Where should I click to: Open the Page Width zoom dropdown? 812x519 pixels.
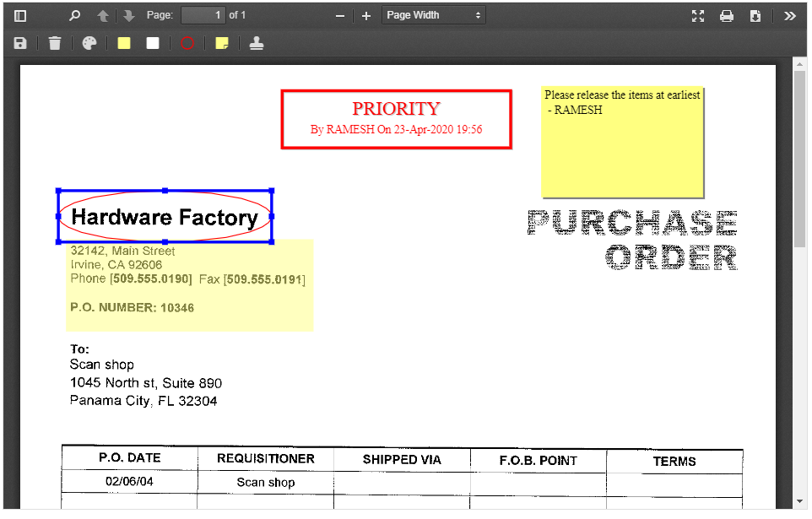[x=433, y=14]
